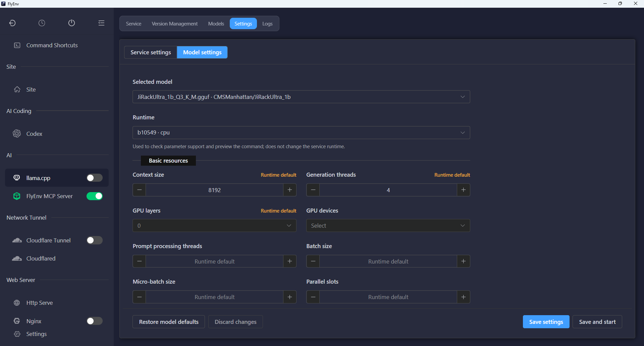Viewport: 644px width, 346px height.
Task: Open Command Shortcuts terminal icon
Action: [x=17, y=45]
